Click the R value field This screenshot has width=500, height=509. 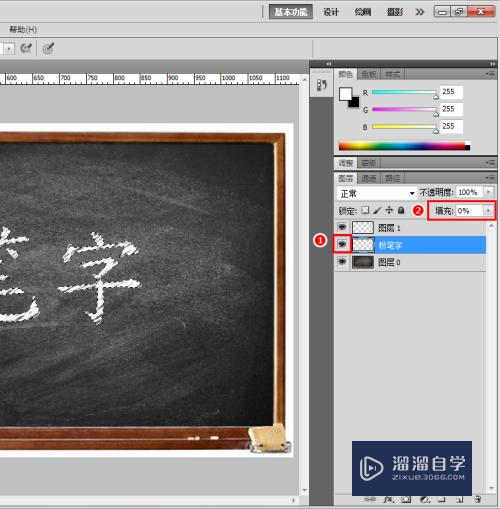click(x=451, y=92)
